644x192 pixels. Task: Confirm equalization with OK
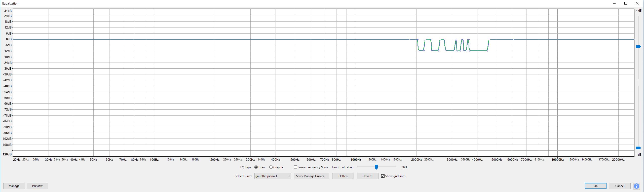pyautogui.click(x=595, y=186)
